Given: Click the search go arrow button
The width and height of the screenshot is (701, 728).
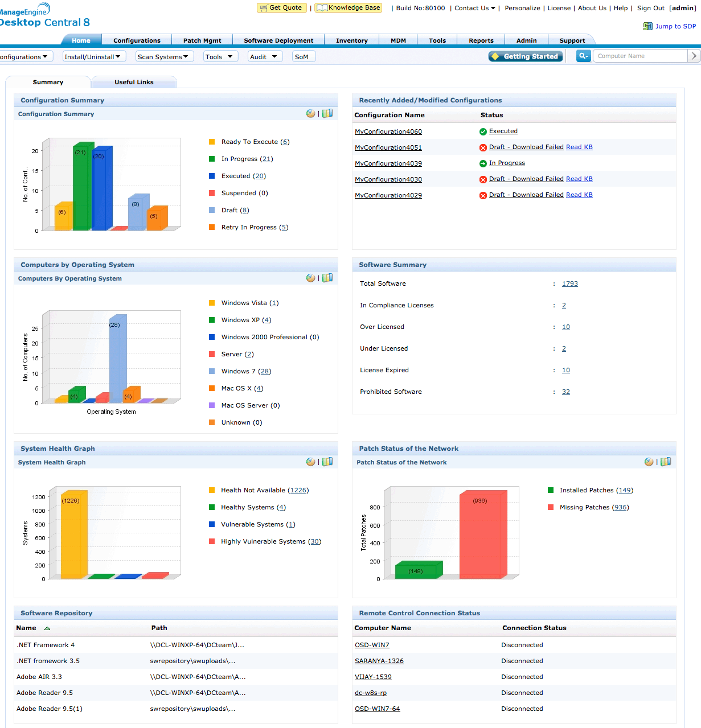Looking at the screenshot, I should 694,56.
